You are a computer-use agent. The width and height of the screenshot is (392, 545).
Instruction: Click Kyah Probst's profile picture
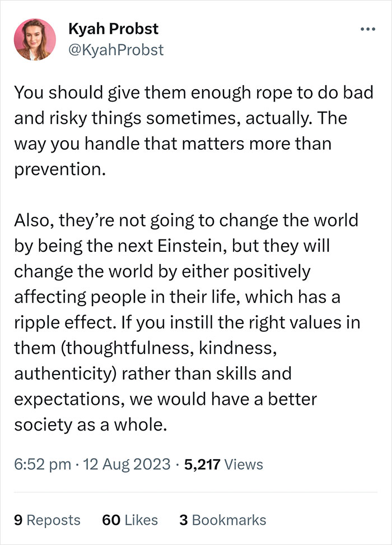click(x=35, y=39)
